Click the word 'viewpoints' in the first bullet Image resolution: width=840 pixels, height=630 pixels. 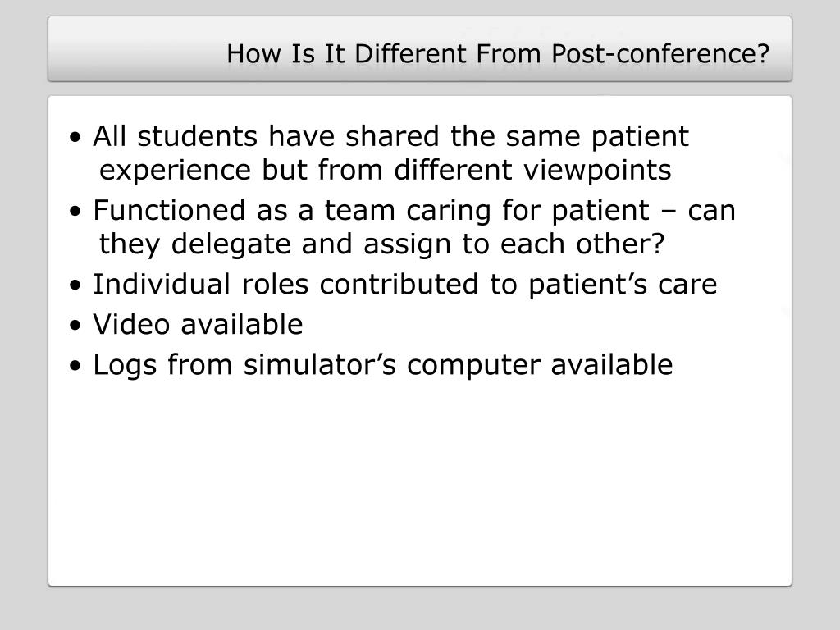tap(597, 171)
